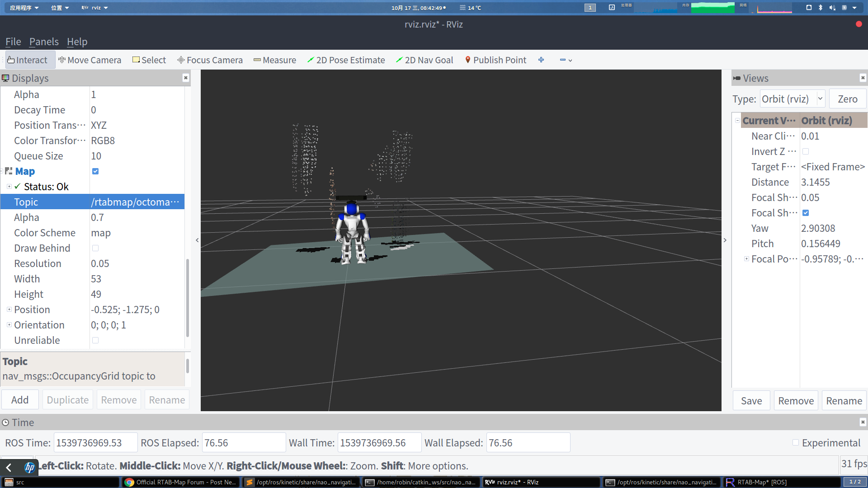Check the Experimental time option

[x=796, y=443]
